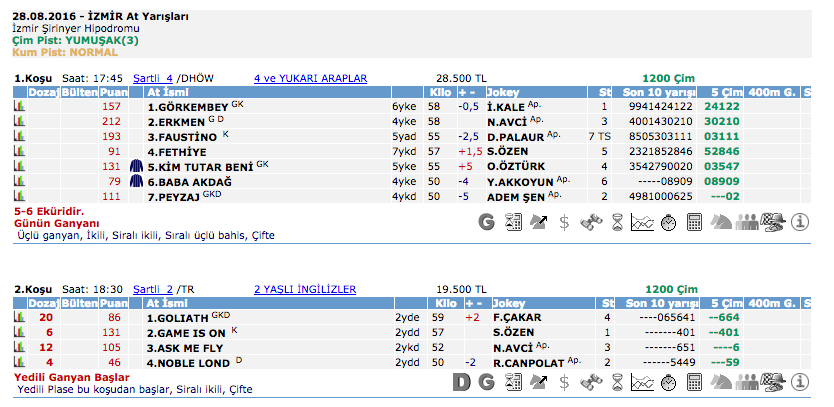Open the stopwatch icon for race 2
Image resolution: width=834 pixels, height=407 pixels.
pyautogui.click(x=669, y=381)
